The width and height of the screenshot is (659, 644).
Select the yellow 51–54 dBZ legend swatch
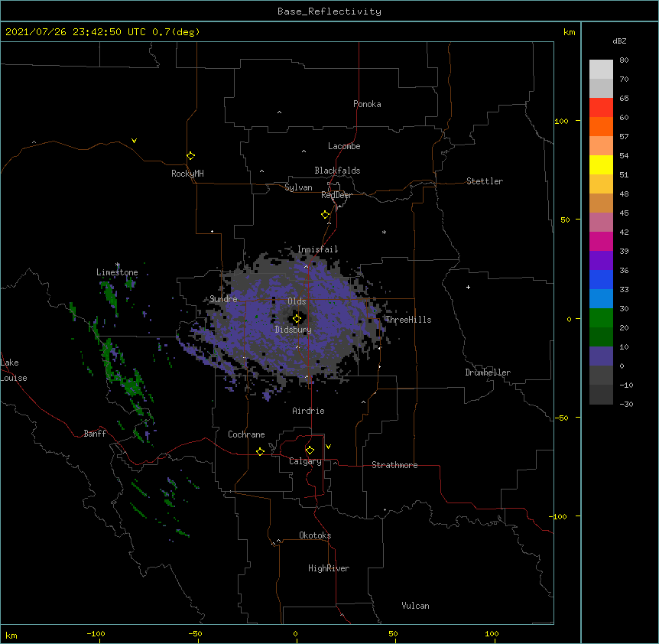pos(601,164)
